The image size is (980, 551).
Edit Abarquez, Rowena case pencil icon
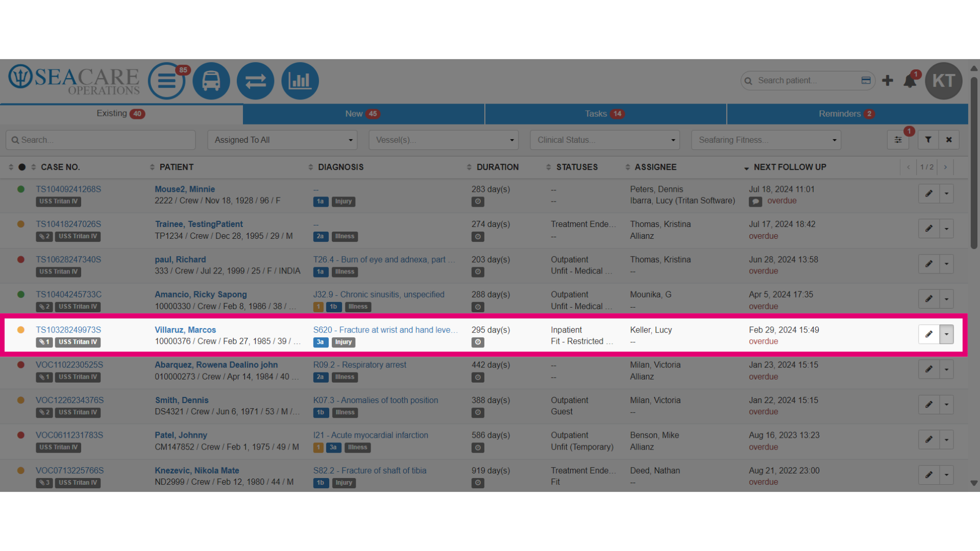tap(929, 369)
